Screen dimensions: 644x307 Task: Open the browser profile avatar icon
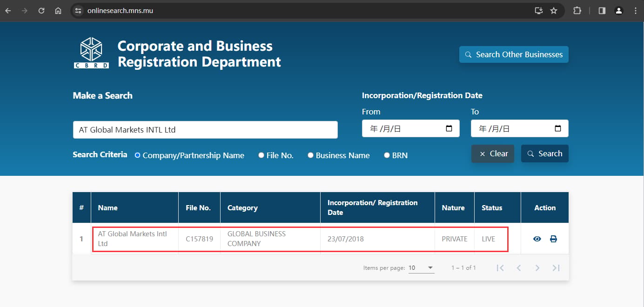point(618,10)
